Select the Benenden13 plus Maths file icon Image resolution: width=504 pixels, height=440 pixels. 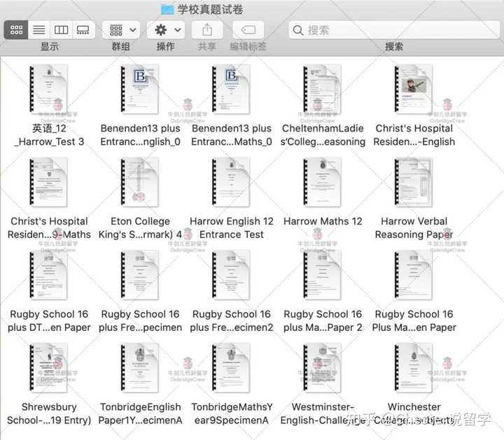click(x=231, y=90)
